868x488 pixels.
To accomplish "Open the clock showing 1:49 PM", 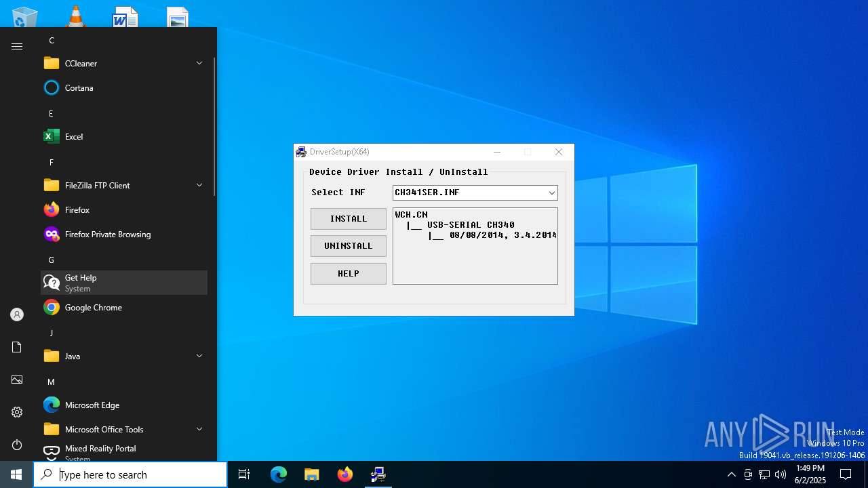I will click(x=810, y=474).
